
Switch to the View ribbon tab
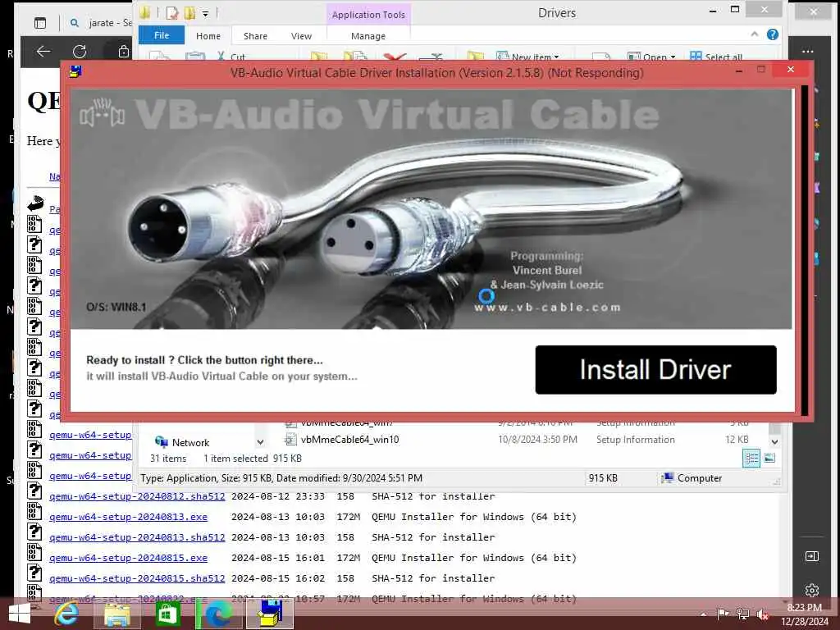coord(301,36)
